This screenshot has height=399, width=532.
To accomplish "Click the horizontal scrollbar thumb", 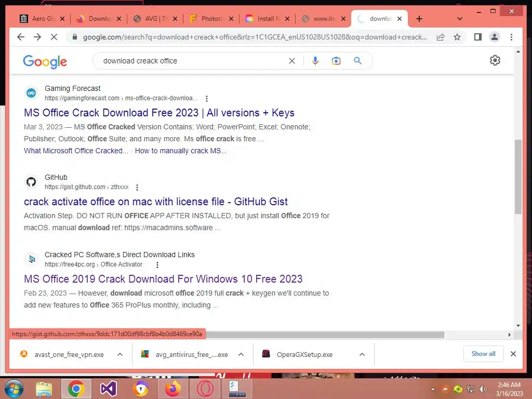I will tap(325, 335).
